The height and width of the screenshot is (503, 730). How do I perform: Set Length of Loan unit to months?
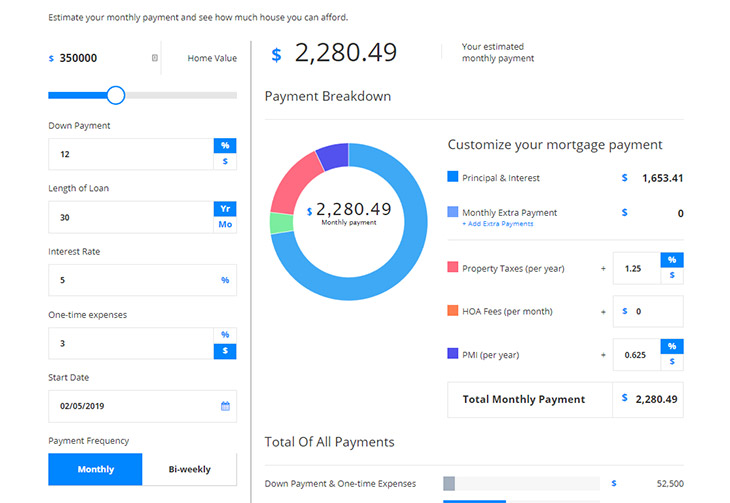225,224
